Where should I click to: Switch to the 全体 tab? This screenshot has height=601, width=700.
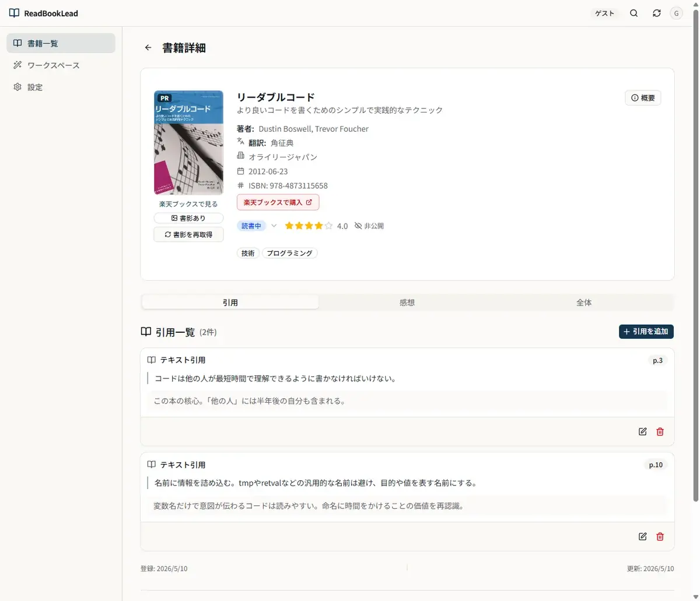[584, 303]
